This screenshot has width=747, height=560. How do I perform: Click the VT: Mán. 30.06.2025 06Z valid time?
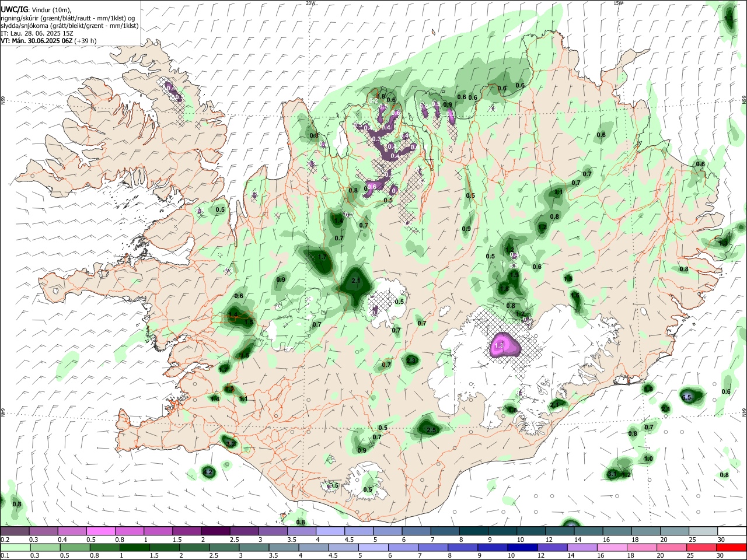37,41
